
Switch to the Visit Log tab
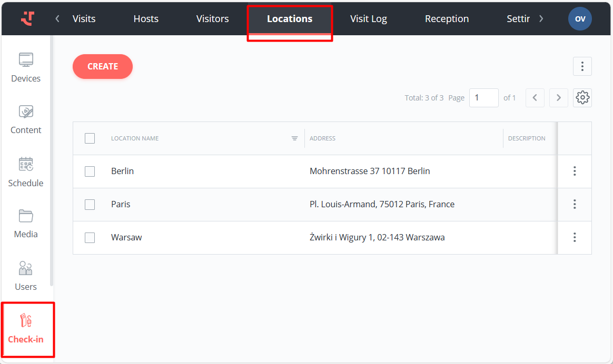click(x=369, y=19)
